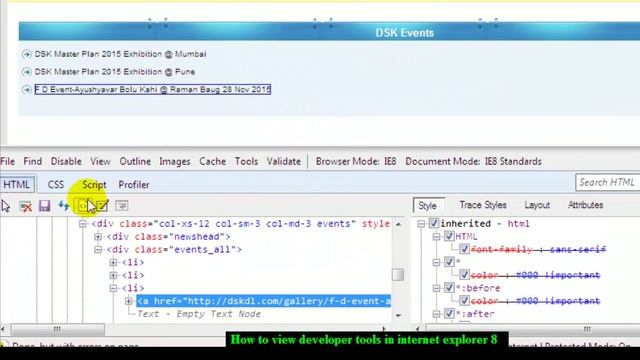Open the Validate menu
Viewport: 640px width, 360px height.
pyautogui.click(x=284, y=161)
